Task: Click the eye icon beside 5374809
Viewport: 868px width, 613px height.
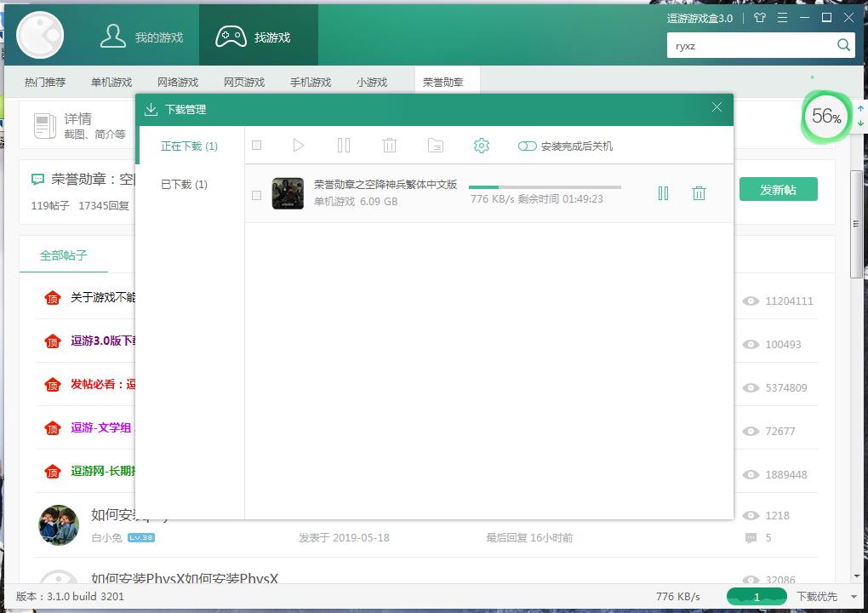Action: tap(751, 387)
